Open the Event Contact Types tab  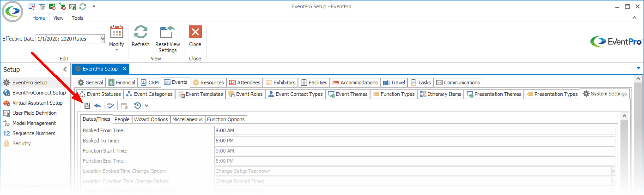pos(295,94)
